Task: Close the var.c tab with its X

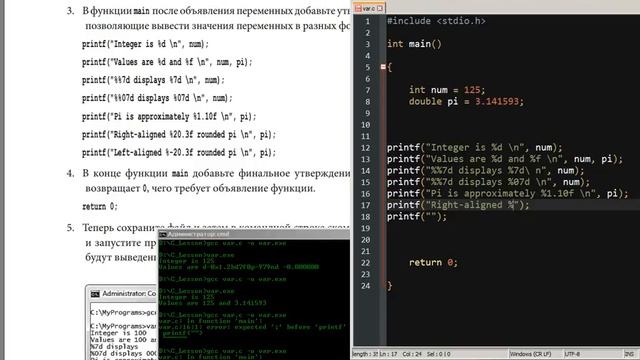Action: (380, 8)
